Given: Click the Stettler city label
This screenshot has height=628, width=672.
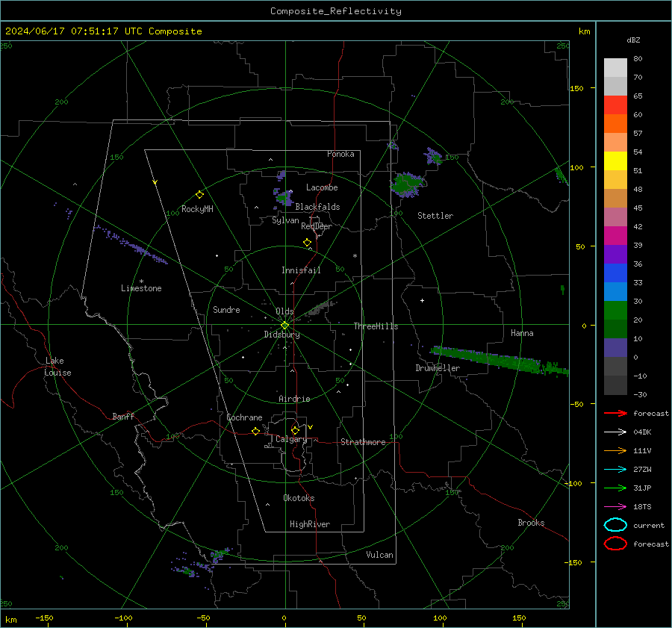Looking at the screenshot, I should pos(435,216).
